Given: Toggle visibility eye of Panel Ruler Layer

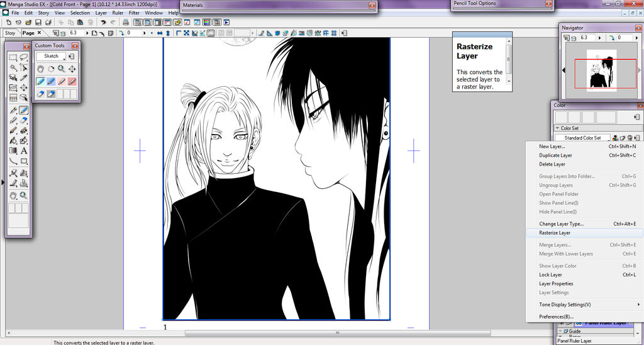Looking at the screenshot, I should [x=562, y=323].
